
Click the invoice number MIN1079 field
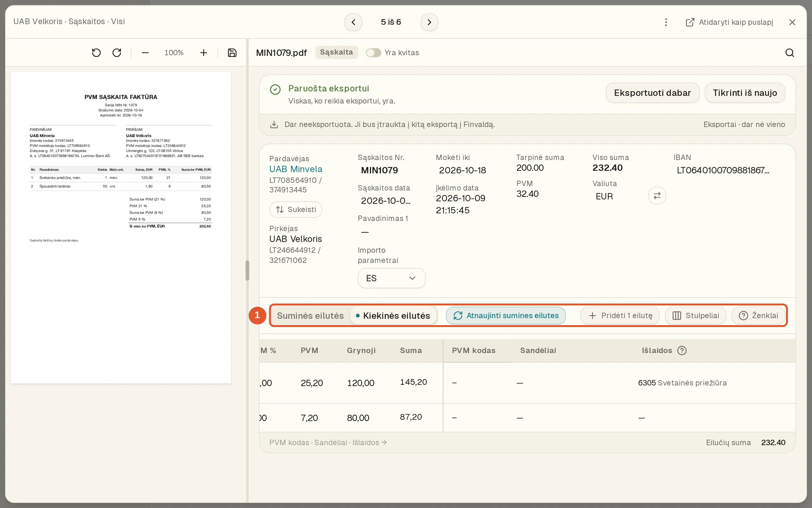click(379, 170)
